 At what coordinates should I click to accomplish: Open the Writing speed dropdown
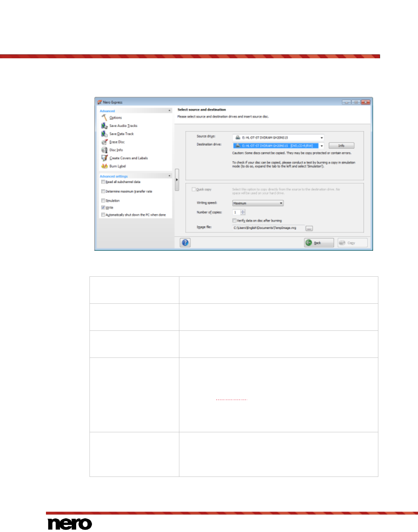coord(258,203)
